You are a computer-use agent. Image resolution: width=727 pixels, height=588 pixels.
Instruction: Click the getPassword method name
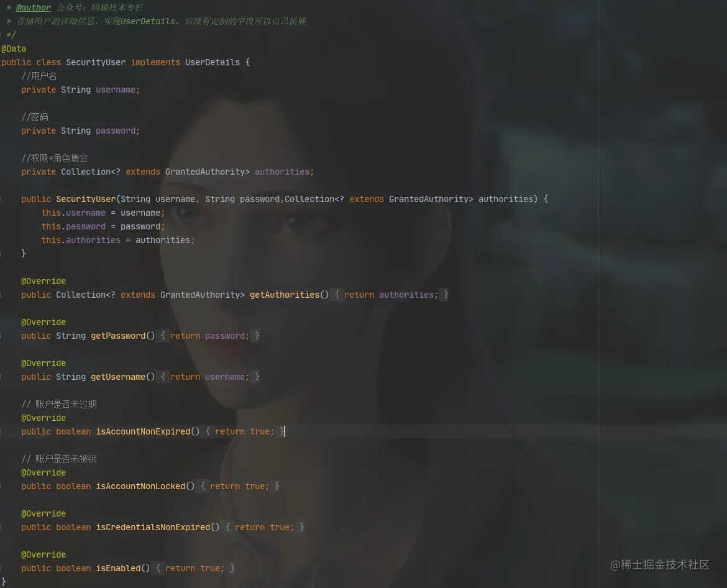[118, 336]
